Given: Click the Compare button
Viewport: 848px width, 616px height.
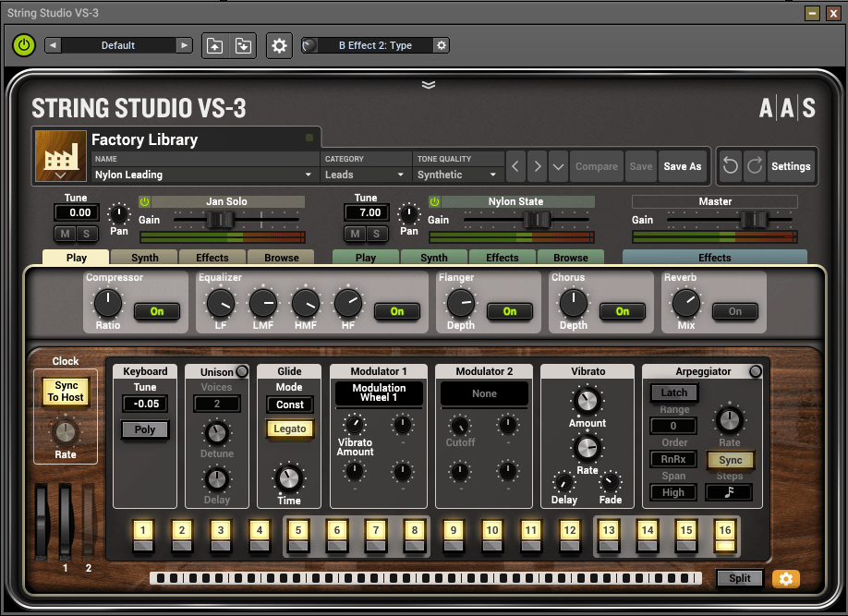Looking at the screenshot, I should tap(597, 166).
